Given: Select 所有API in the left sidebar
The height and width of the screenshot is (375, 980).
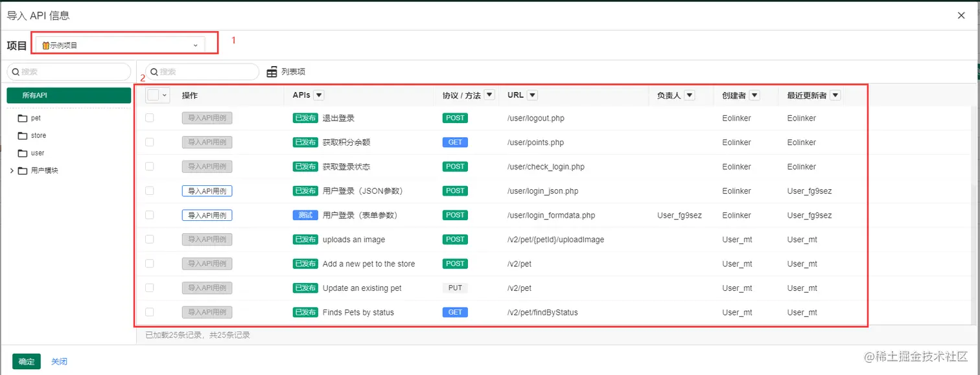Looking at the screenshot, I should click(69, 95).
